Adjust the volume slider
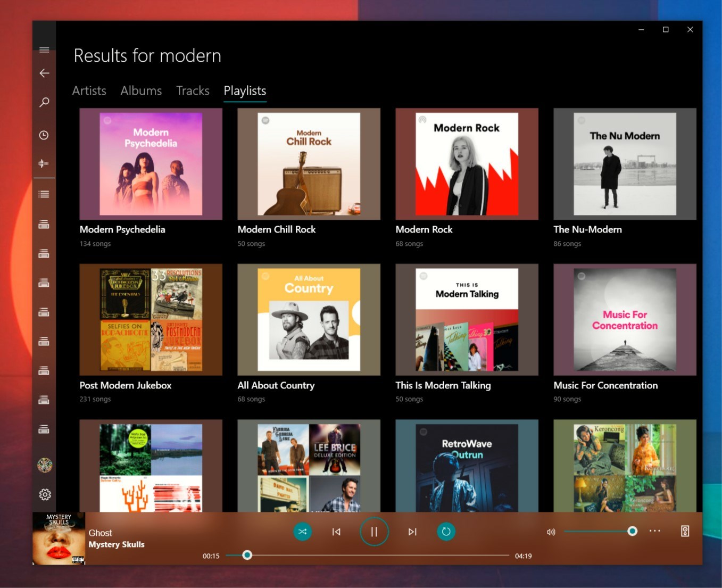The height and width of the screenshot is (588, 722). click(x=600, y=531)
